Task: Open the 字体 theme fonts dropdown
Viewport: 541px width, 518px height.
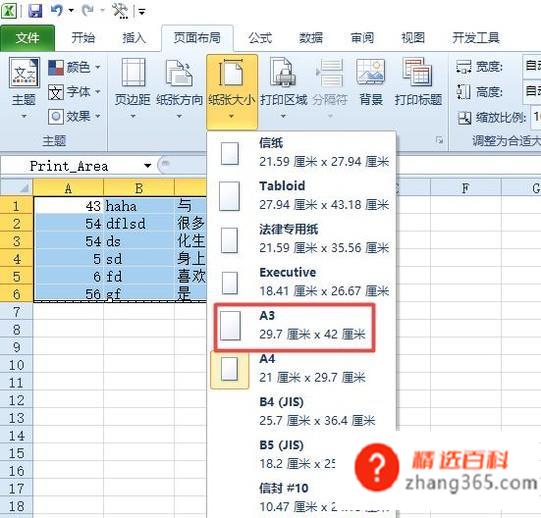Action: click(74, 92)
